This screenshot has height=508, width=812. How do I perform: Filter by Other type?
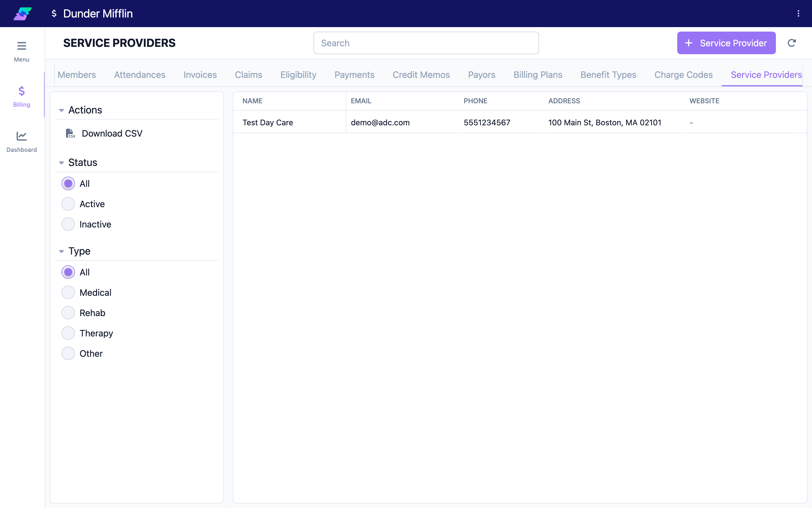68,353
